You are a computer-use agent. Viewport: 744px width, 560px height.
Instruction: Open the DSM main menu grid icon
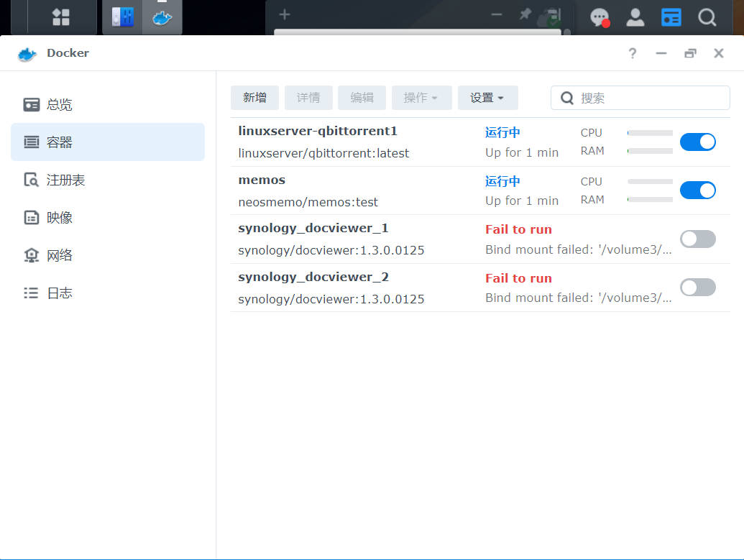(60, 17)
